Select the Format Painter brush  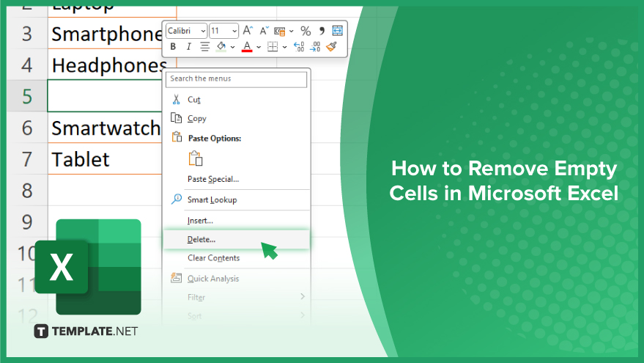(331, 47)
